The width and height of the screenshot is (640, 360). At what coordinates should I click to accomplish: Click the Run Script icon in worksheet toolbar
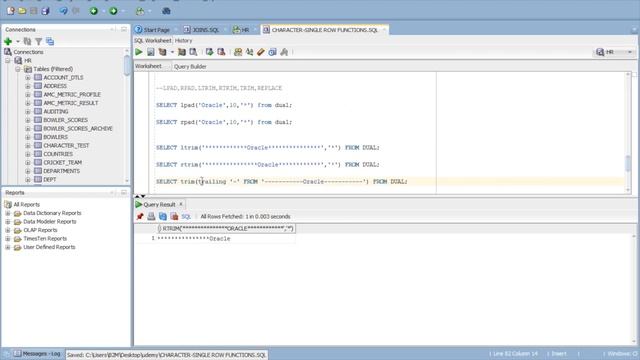151,52
